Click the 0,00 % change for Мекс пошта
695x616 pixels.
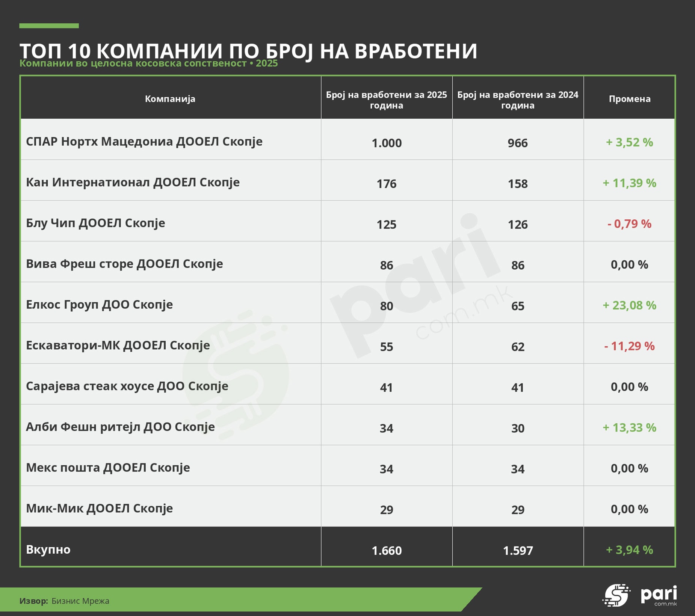point(630,468)
